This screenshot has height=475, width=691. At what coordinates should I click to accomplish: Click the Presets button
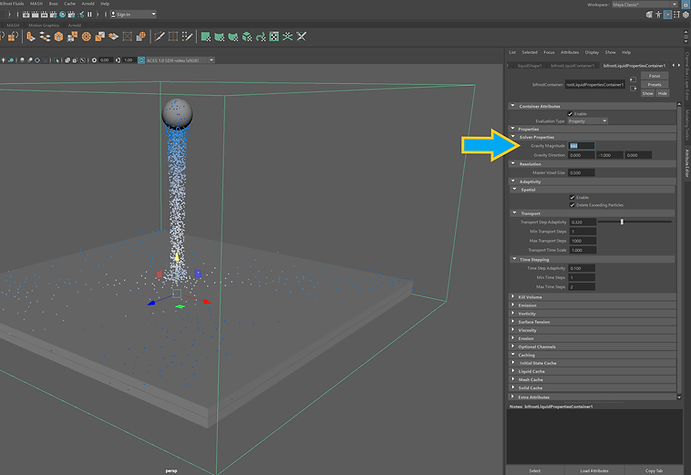coord(654,85)
